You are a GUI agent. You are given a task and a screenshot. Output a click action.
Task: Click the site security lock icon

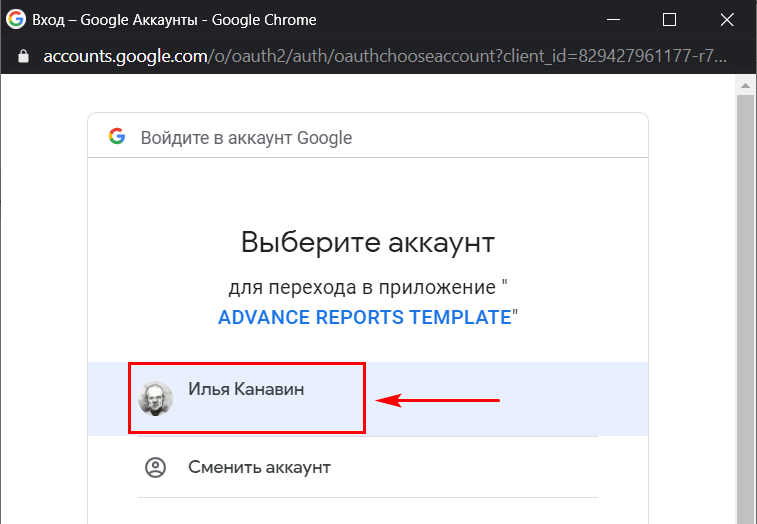[23, 57]
